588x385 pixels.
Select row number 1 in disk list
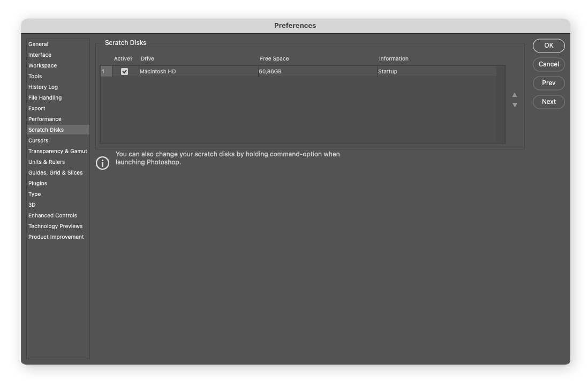coord(106,71)
